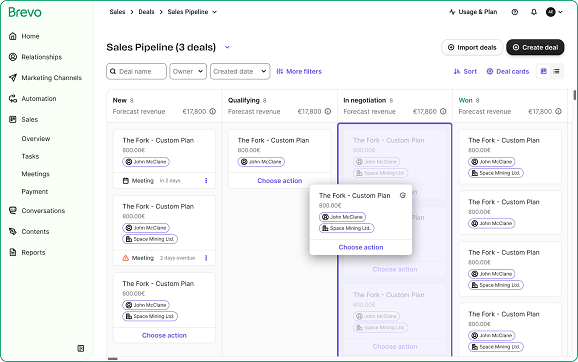Open Reports in the sidebar
The image size is (578, 362).
coord(27,253)
